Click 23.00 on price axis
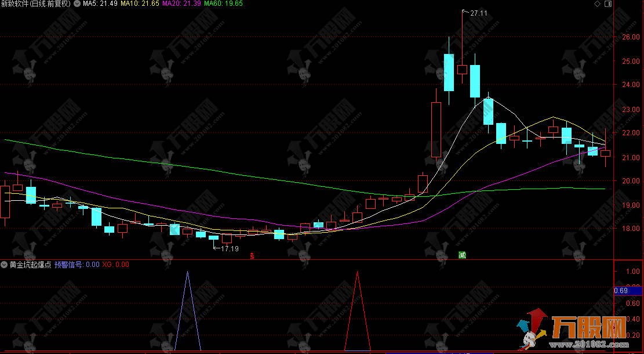644x354 pixels. 631,109
